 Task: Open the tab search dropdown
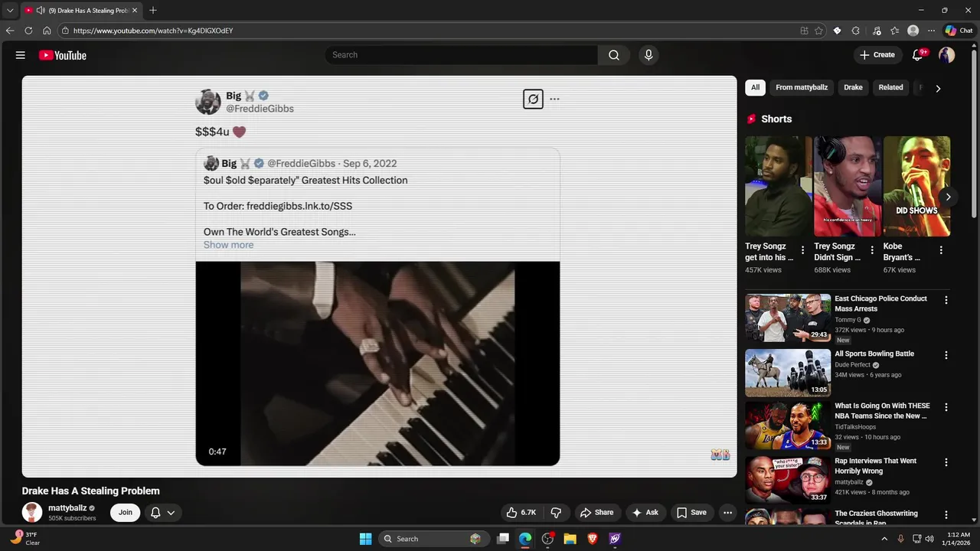[10, 10]
